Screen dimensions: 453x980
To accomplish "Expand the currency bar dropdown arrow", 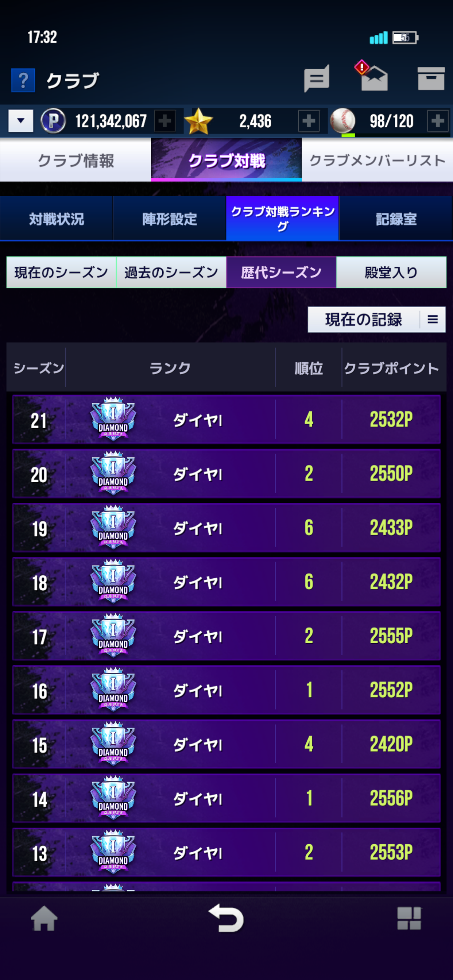I will point(21,121).
